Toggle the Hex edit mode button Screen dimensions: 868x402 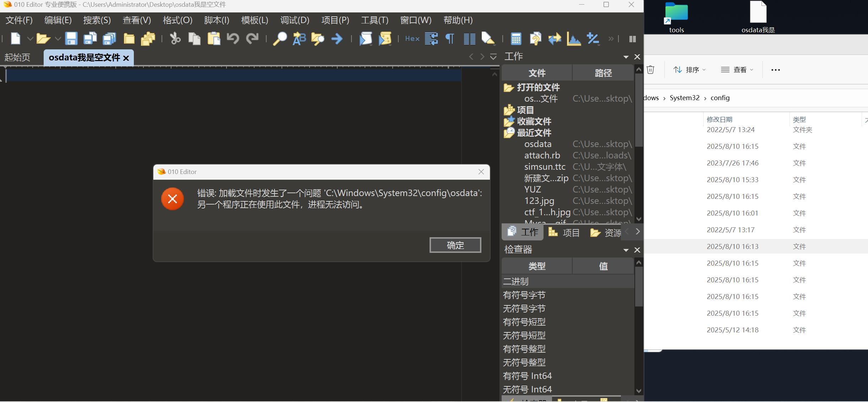(412, 38)
